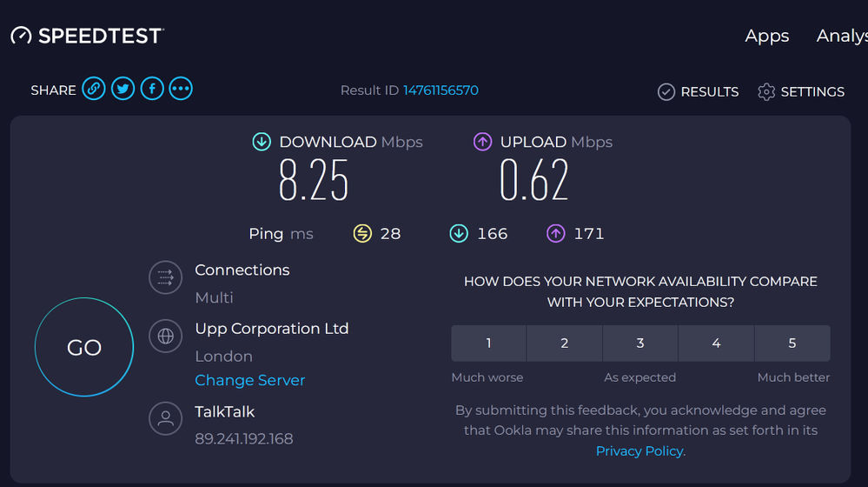Rate network availability as 5
The width and height of the screenshot is (868, 487).
pos(792,343)
